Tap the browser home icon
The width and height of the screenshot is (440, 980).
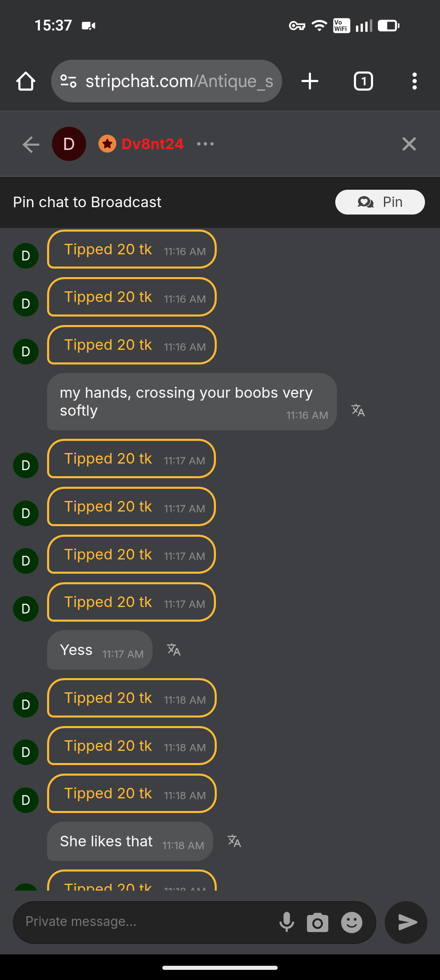coord(26,81)
